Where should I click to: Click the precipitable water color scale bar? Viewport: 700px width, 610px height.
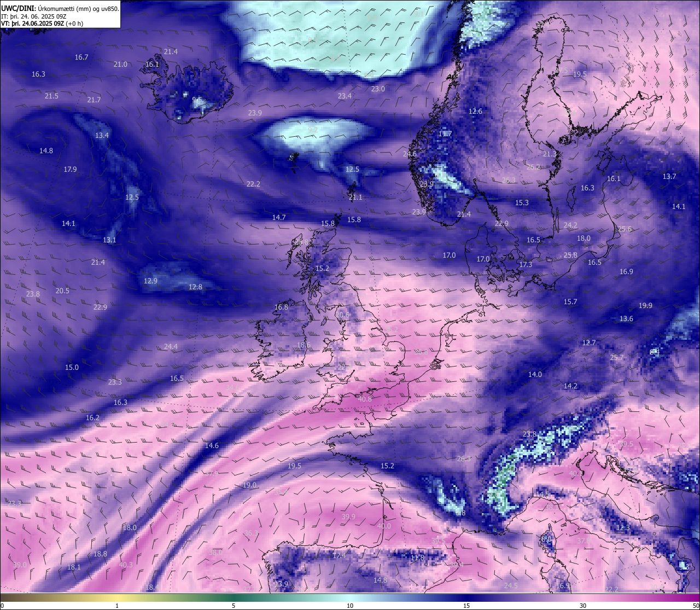[x=350, y=597]
